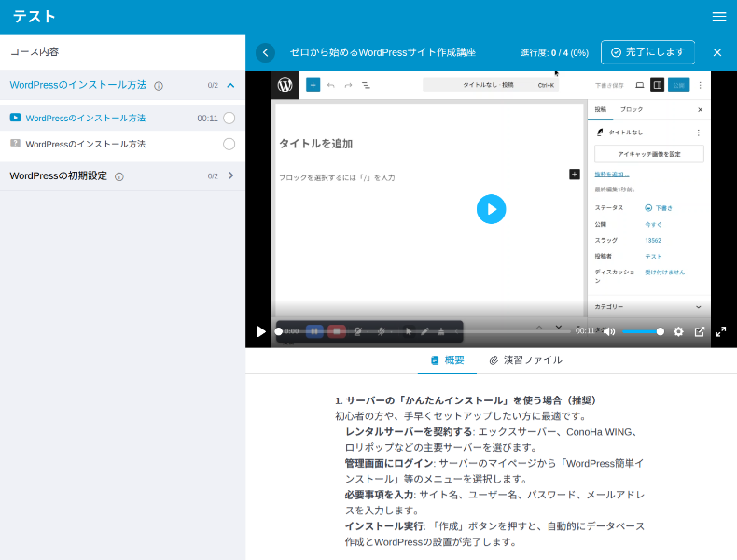Close the editor settings sidebar
Screen dimensions: 737x560
coord(700,110)
